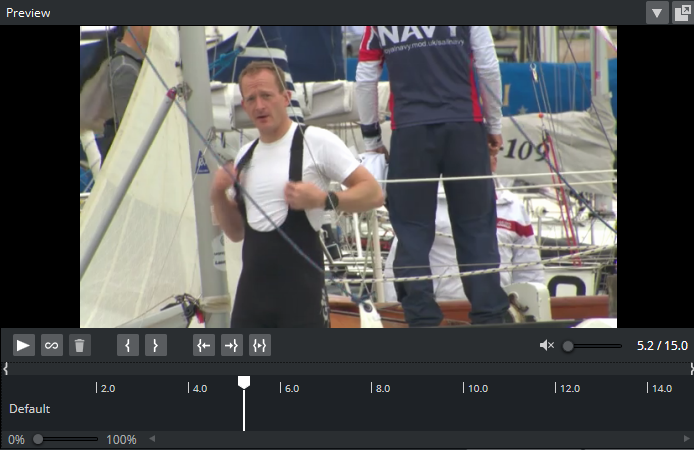Select the Default track label
The width and height of the screenshot is (694, 450).
pos(29,409)
